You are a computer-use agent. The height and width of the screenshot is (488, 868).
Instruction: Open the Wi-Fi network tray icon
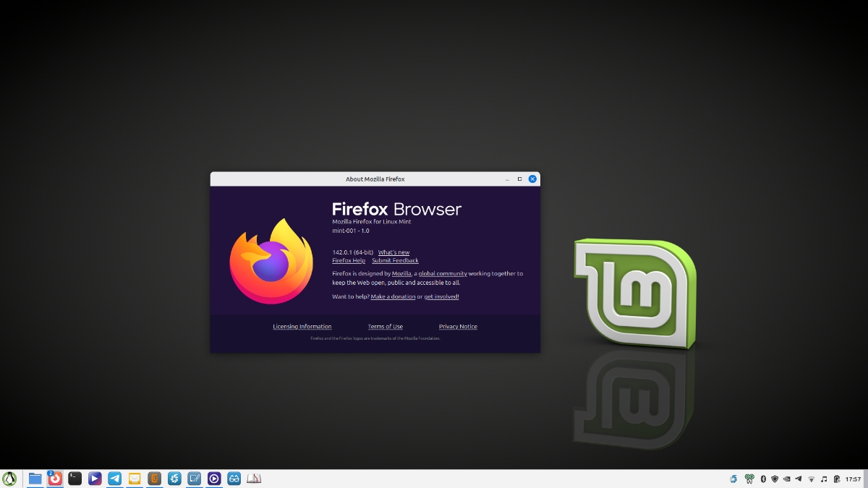(811, 479)
